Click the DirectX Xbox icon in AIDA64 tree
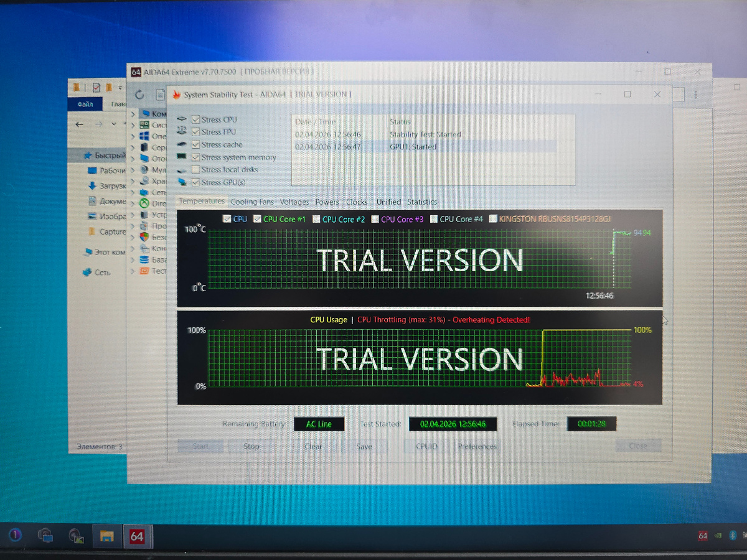747x560 pixels. coord(144,203)
